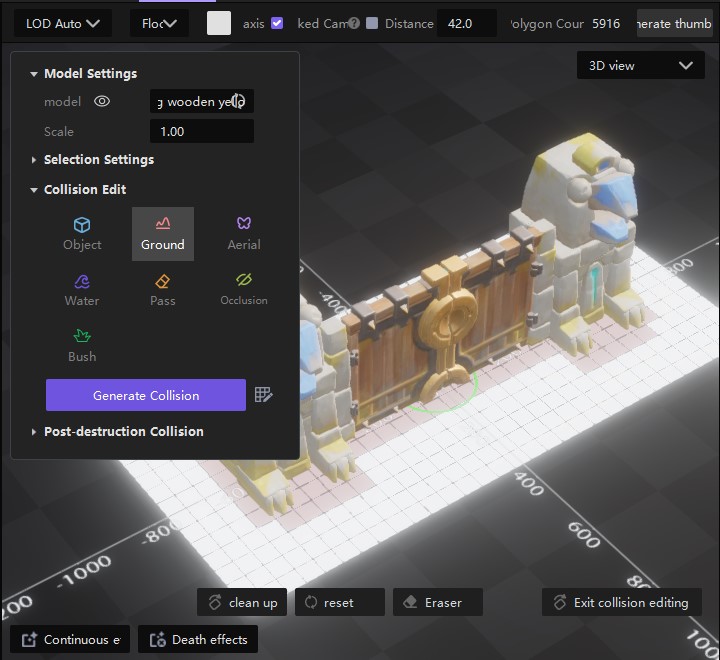This screenshot has width=720, height=660.
Task: Click the Generate Collision button
Action: [146, 395]
